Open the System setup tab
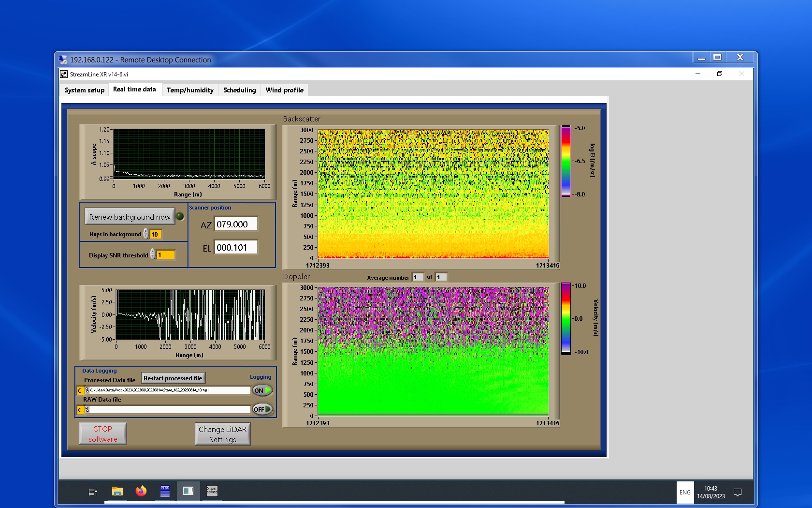812x508 pixels. tap(85, 90)
